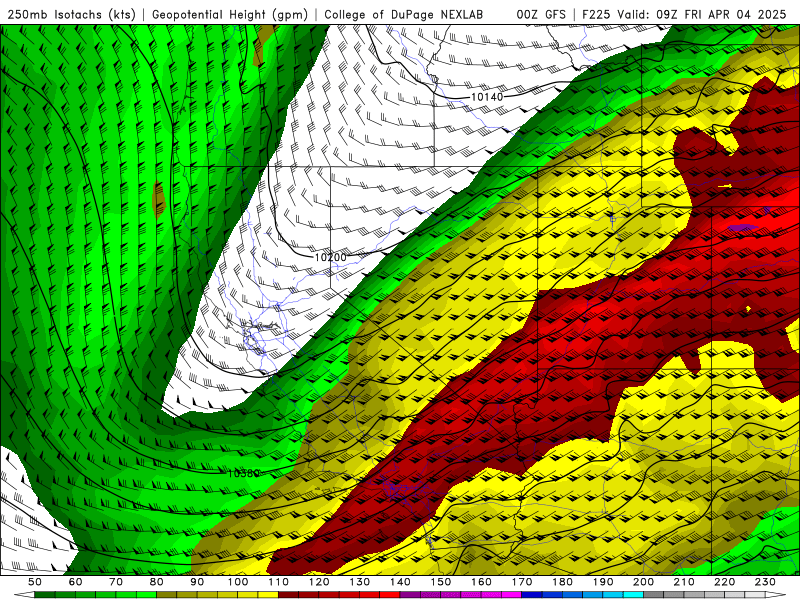Screen dimensions: 800x600
Task: Click the 10380 height contour label
Action: [x=243, y=473]
